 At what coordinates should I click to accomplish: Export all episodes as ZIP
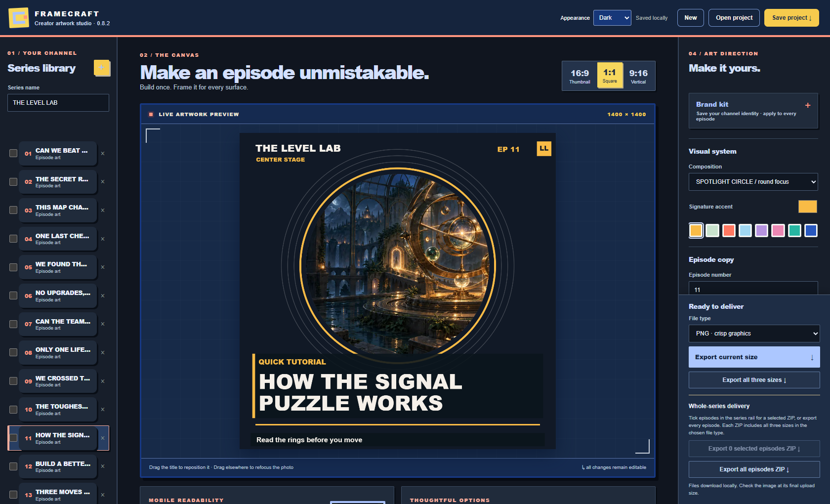click(754, 469)
